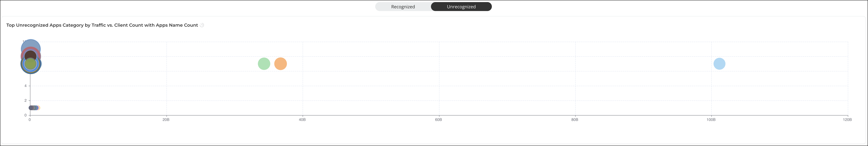Screen dimensions: 868x146
Task: Switch to the Recognized tab
Action: coord(403,7)
